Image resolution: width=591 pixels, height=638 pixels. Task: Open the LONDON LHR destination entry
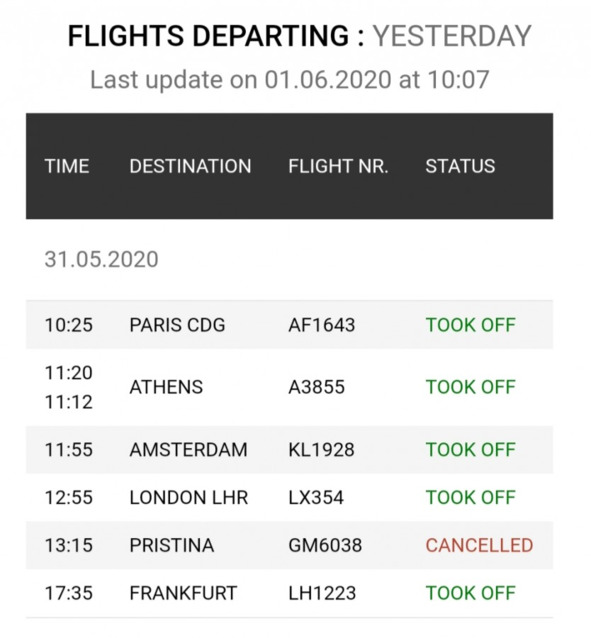point(188,498)
